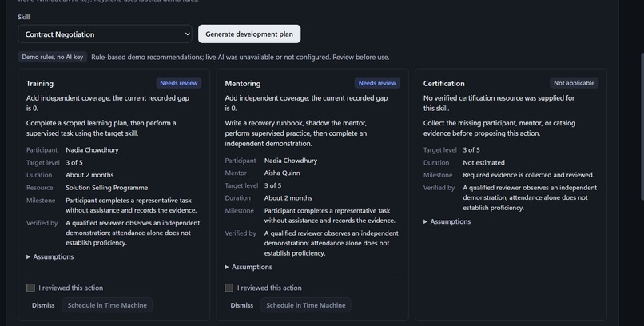Click Not applicable badge on Certification card
Viewport: 644px width, 326px height.
click(574, 83)
